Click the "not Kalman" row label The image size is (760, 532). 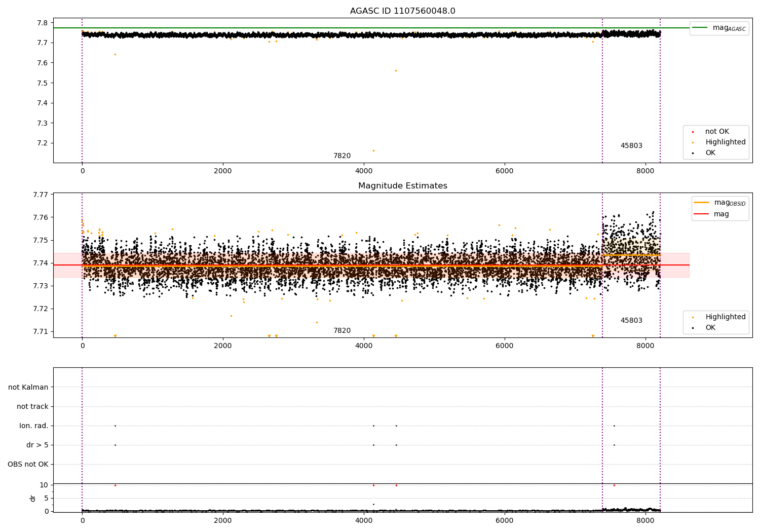(28, 387)
